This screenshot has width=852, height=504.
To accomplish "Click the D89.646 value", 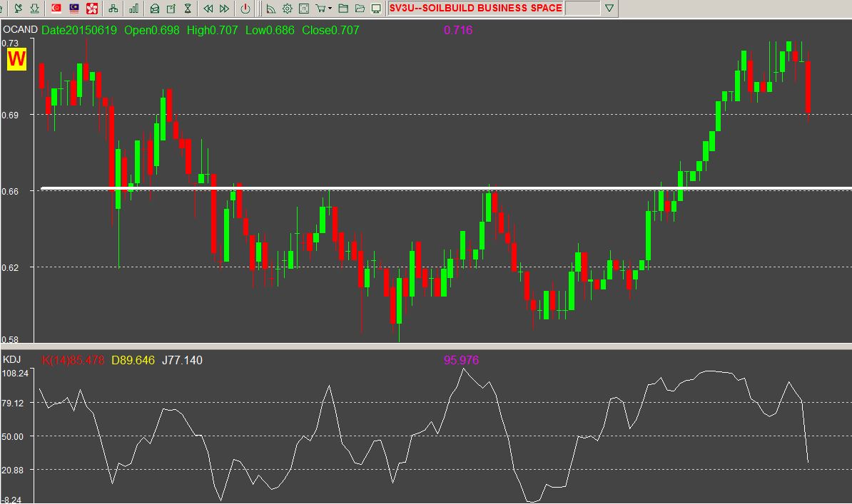I will pos(133,360).
